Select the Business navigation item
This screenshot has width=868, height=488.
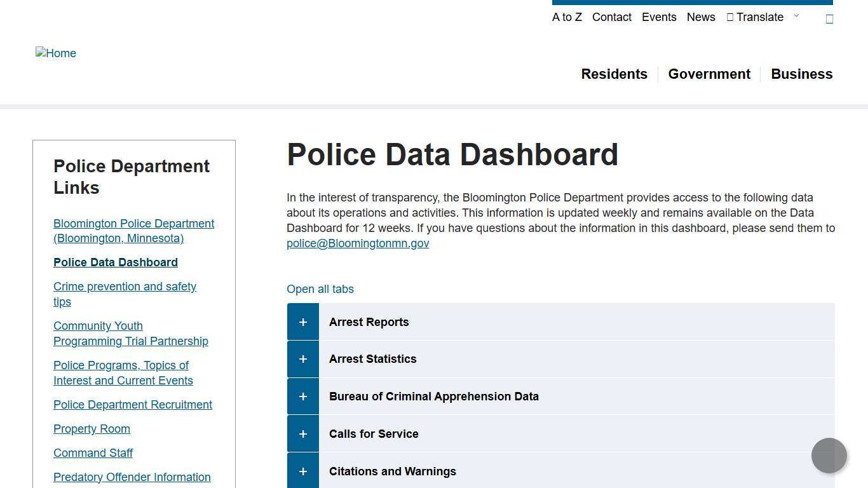(x=801, y=74)
